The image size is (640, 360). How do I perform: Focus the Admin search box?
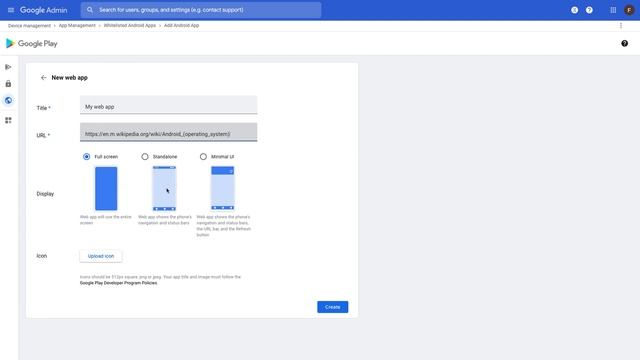pyautogui.click(x=201, y=10)
